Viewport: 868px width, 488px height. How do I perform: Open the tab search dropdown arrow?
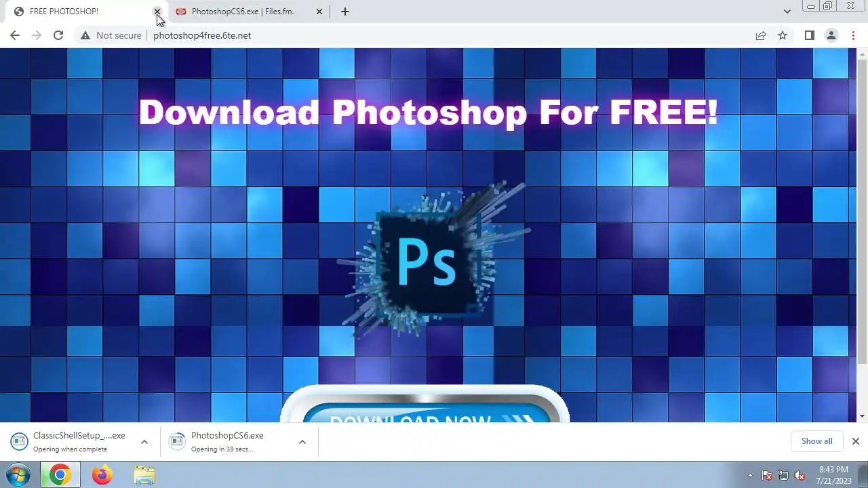click(x=787, y=12)
